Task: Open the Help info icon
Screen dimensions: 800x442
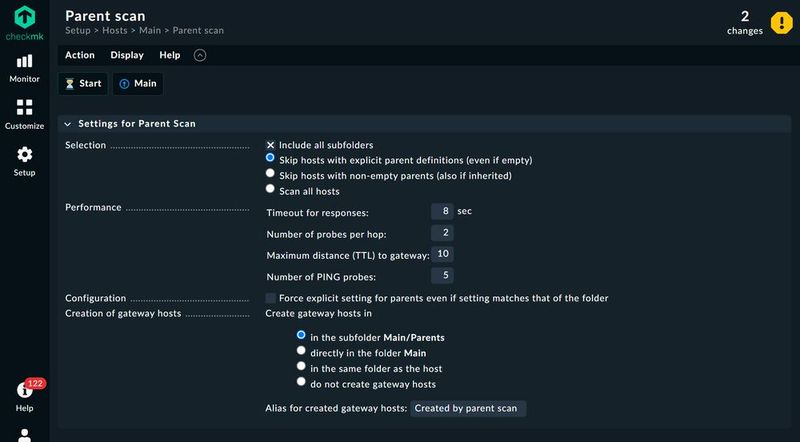Action: (x=25, y=393)
